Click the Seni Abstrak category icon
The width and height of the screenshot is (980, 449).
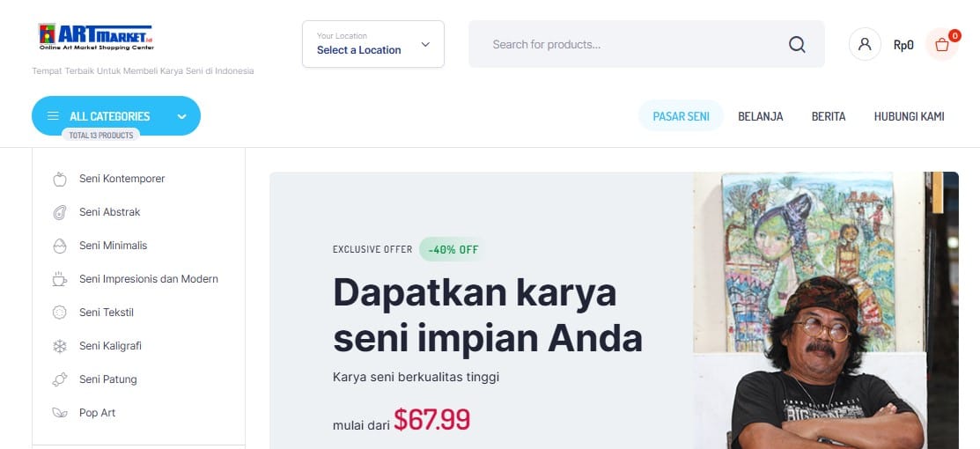pyautogui.click(x=60, y=212)
